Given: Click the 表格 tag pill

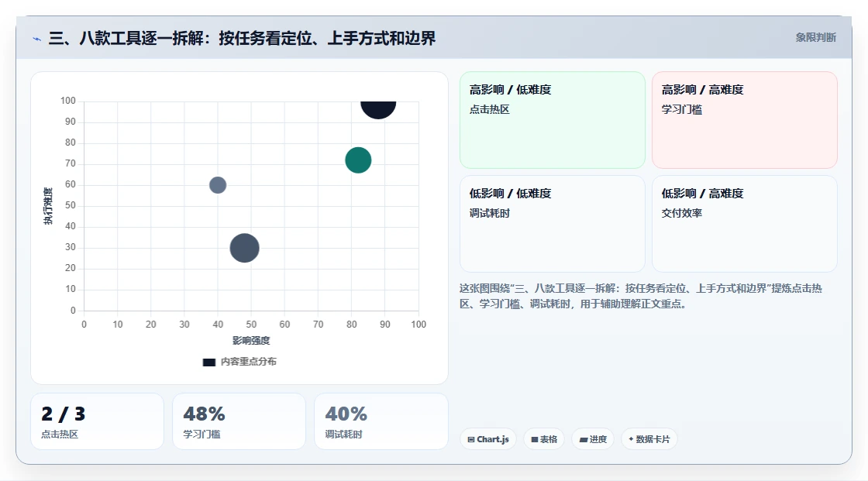Looking at the screenshot, I should pyautogui.click(x=544, y=439).
